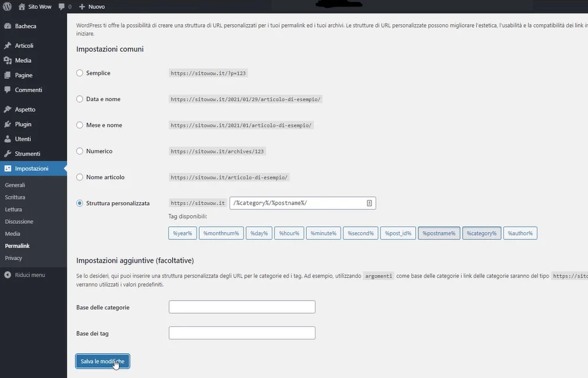This screenshot has width=588, height=378.
Task: Open the WordPress logo menu
Action: [7, 6]
